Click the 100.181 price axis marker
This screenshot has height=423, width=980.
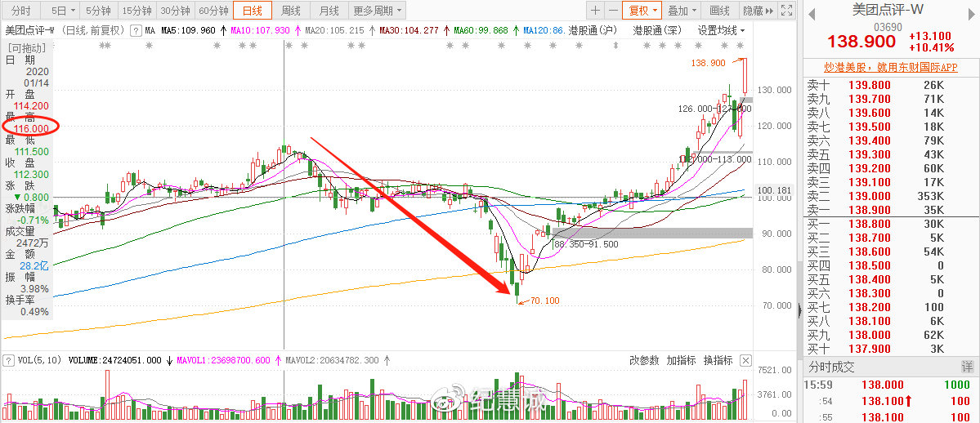pos(775,190)
